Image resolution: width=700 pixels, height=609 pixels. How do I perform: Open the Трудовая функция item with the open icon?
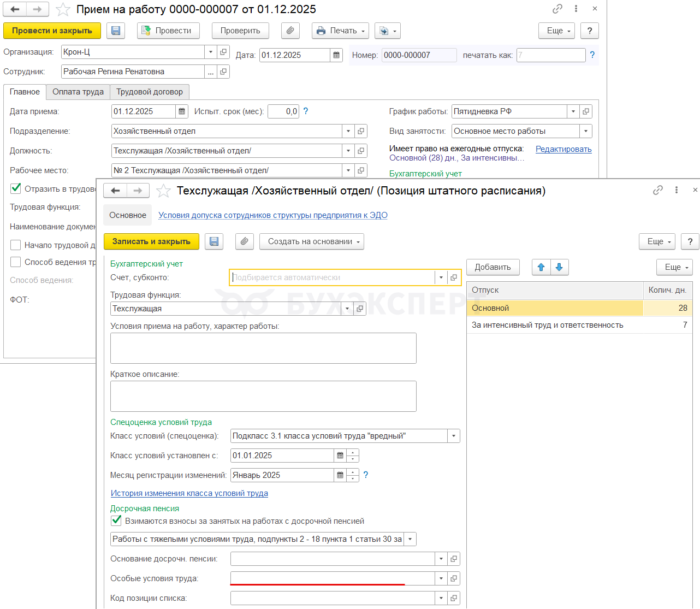(360, 309)
